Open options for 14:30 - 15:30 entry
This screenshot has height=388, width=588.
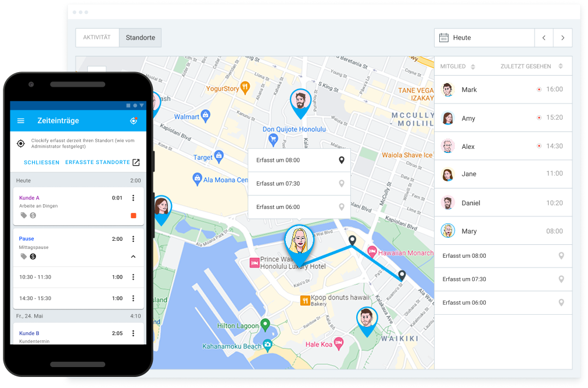coord(133,298)
